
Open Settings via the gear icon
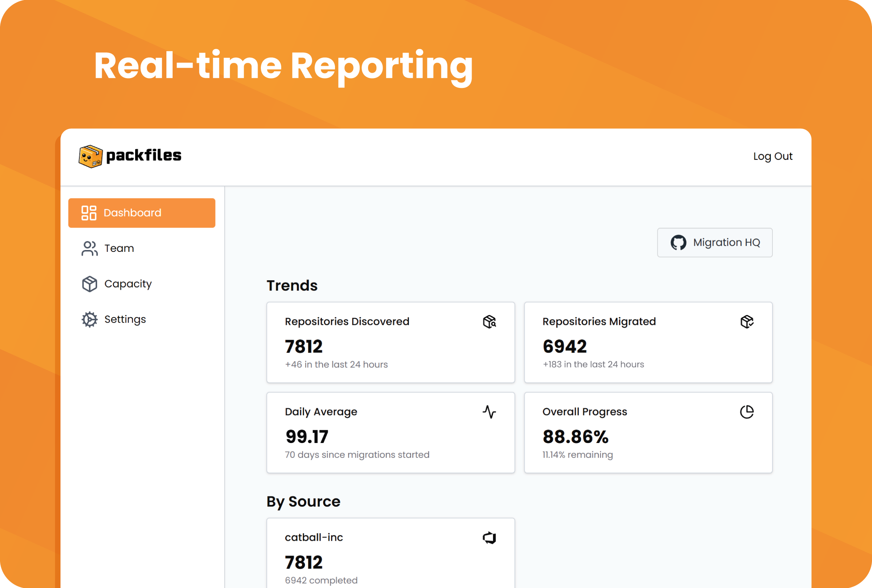point(89,319)
